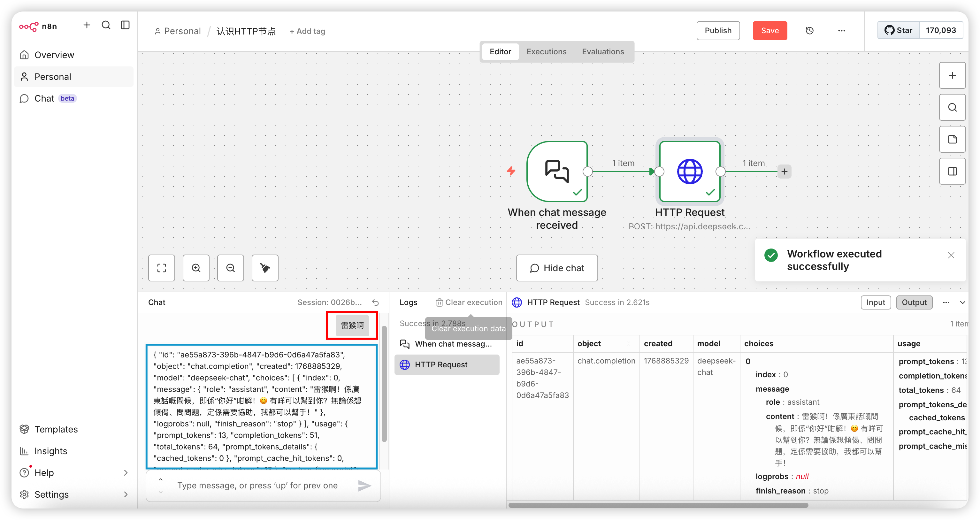Expand the Help submenu
The height and width of the screenshot is (520, 980).
tap(126, 472)
